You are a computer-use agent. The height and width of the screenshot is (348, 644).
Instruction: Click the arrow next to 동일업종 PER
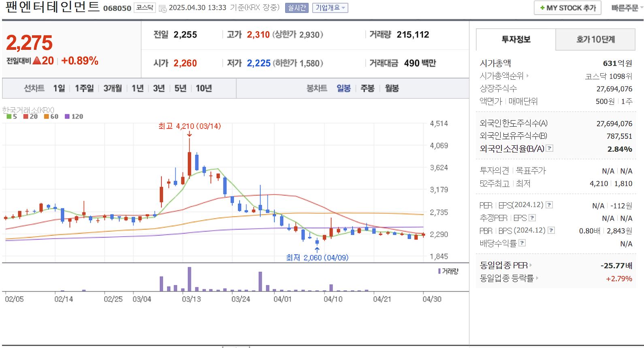pos(531,265)
